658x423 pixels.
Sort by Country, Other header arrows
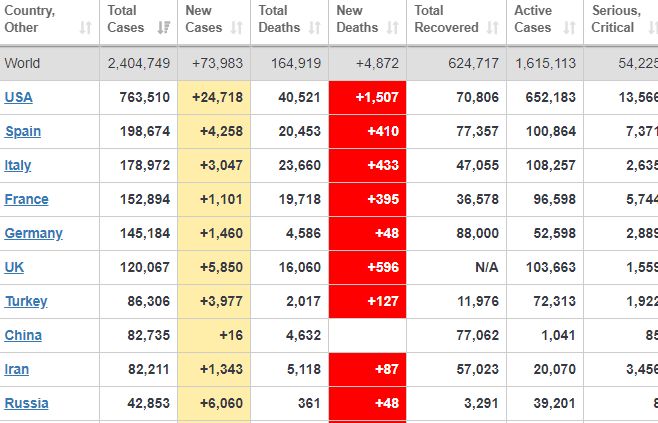click(x=84, y=28)
